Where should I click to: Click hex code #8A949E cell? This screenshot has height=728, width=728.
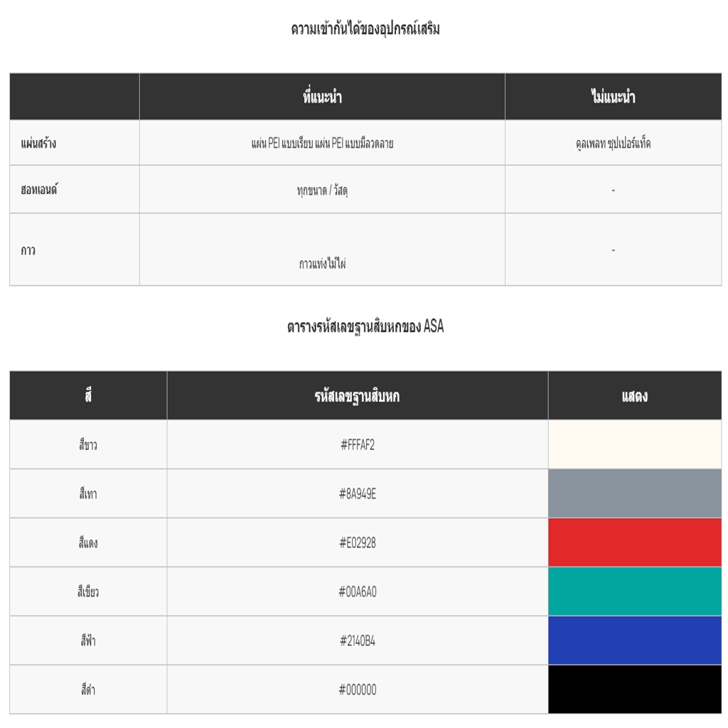click(357, 494)
